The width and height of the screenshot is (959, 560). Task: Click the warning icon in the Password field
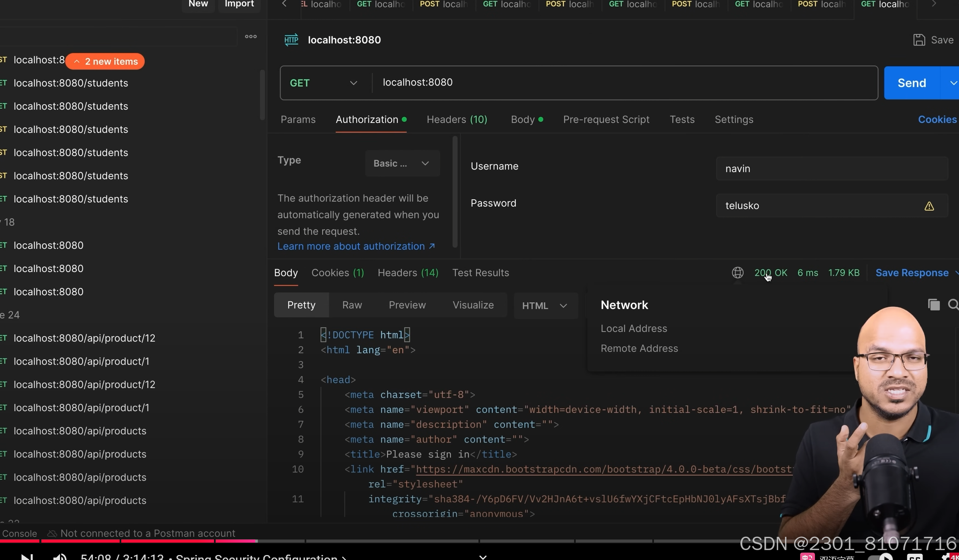(930, 206)
